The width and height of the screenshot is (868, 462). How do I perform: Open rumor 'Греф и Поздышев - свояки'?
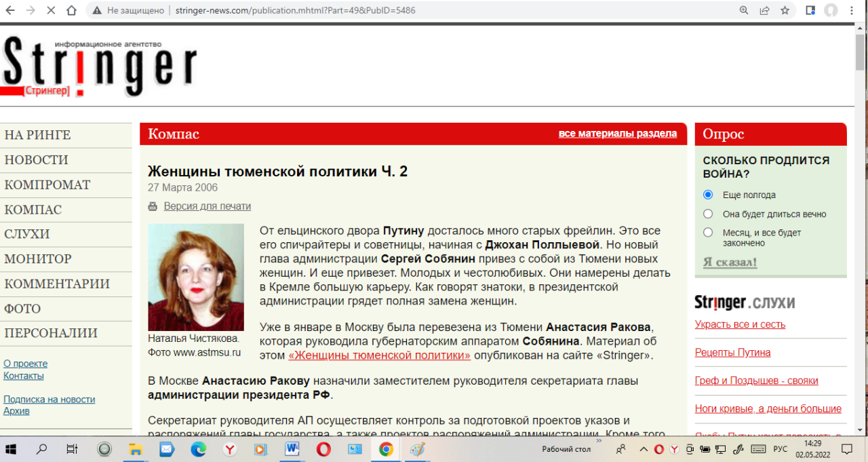click(x=757, y=381)
